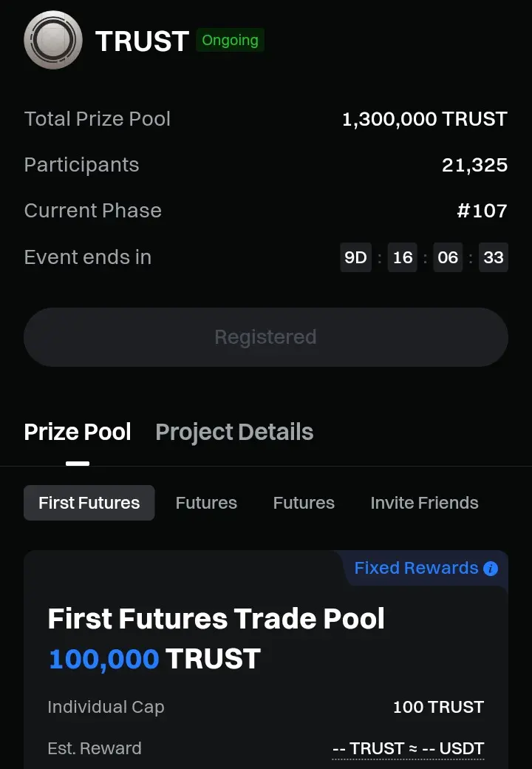Viewport: 532px width, 769px height.
Task: Click the current phase number #107
Action: coord(482,211)
